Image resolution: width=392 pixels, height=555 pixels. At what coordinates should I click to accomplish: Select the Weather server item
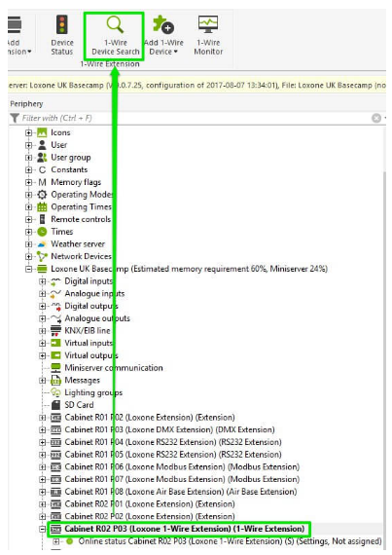click(x=78, y=244)
